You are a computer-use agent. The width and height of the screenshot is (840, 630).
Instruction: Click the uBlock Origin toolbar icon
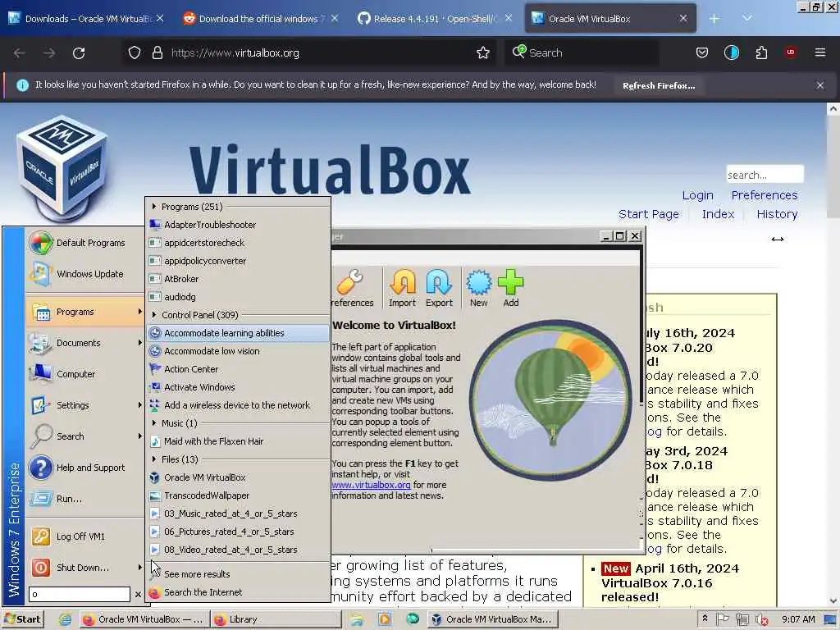pyautogui.click(x=790, y=53)
